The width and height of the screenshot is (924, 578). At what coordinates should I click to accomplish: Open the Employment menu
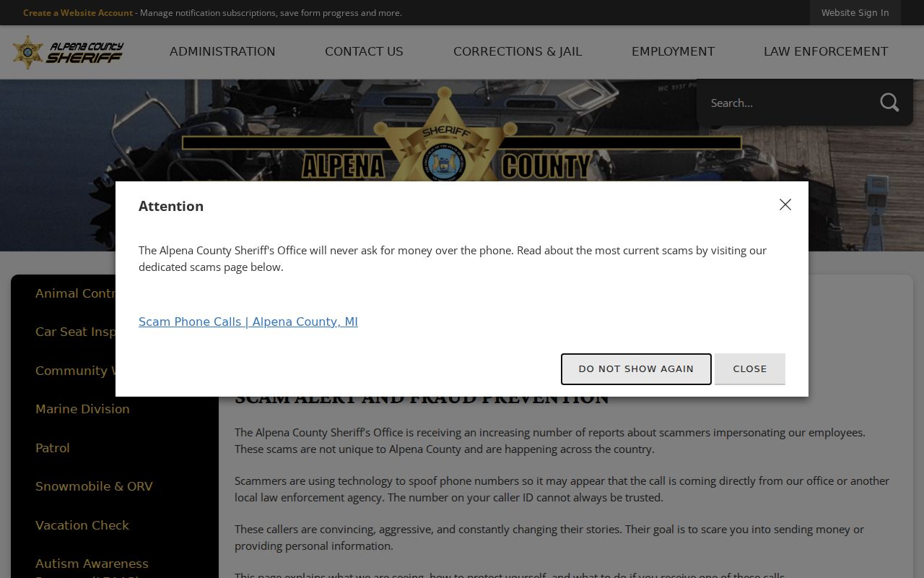click(x=673, y=52)
